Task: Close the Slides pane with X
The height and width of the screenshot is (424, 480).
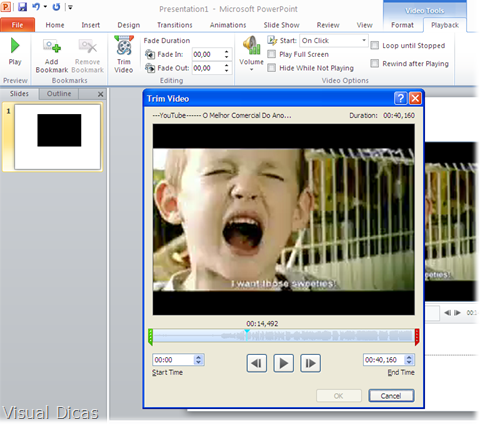Action: pos(100,94)
